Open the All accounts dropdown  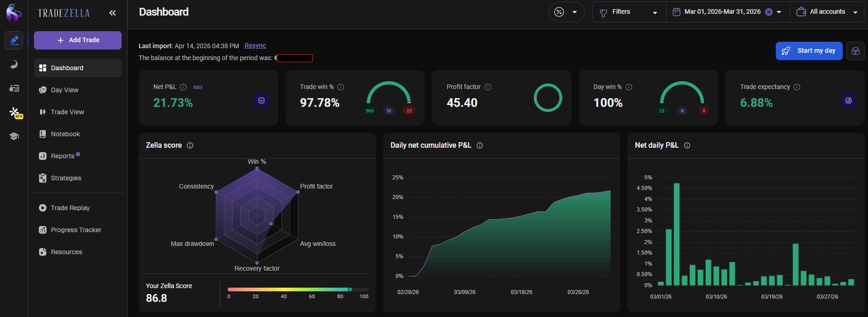[828, 12]
